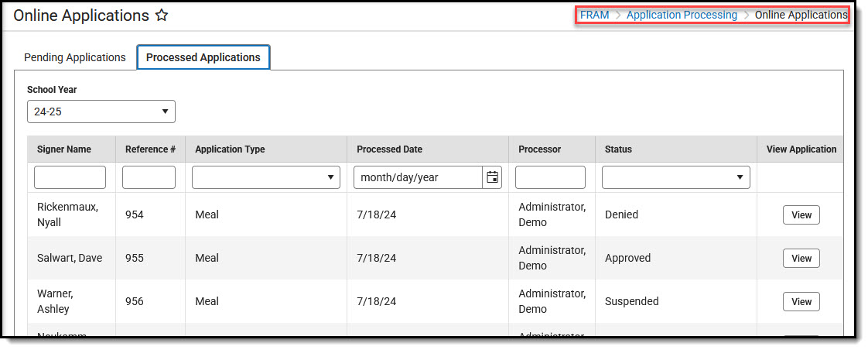This screenshot has height=350, width=868.
Task: Click the Processed Date filter input
Action: click(418, 177)
